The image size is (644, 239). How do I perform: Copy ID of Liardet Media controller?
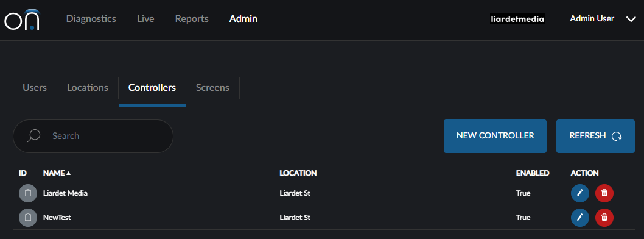click(28, 193)
